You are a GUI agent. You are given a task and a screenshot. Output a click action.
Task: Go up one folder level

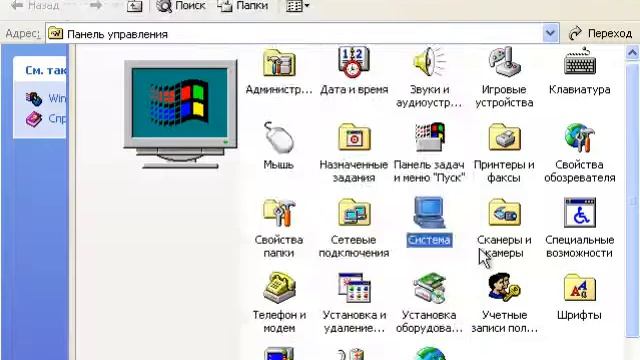[134, 6]
